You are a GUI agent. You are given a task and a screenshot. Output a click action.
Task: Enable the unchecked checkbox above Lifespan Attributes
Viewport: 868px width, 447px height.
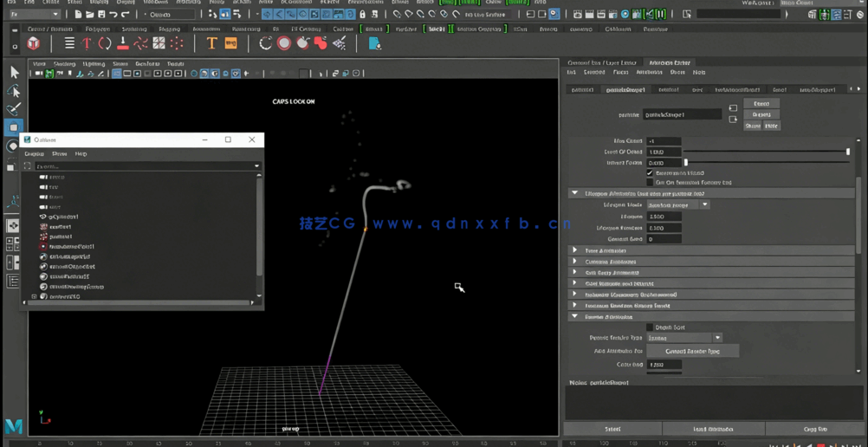(x=650, y=183)
